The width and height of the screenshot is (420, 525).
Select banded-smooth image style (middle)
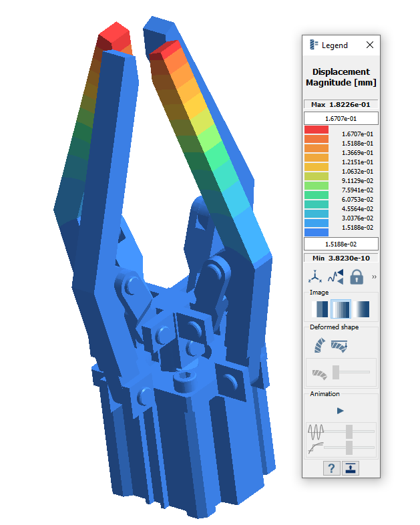pyautogui.click(x=341, y=309)
